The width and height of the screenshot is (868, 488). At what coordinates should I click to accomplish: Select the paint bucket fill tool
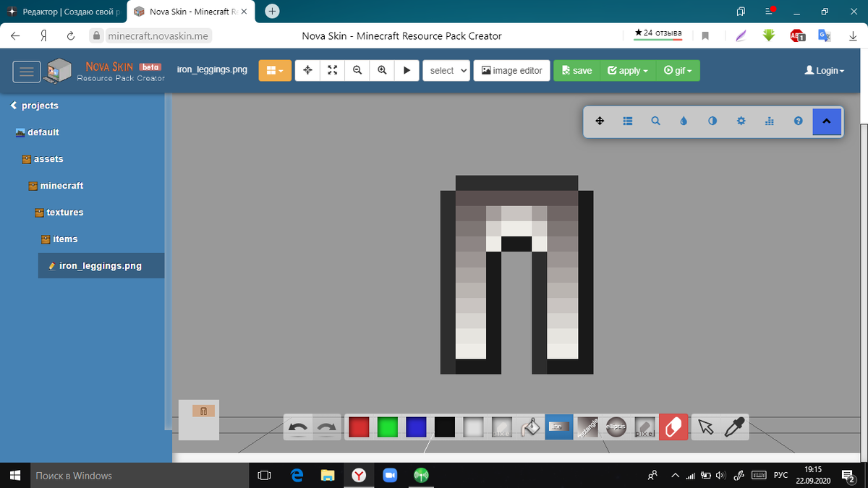coord(530,427)
